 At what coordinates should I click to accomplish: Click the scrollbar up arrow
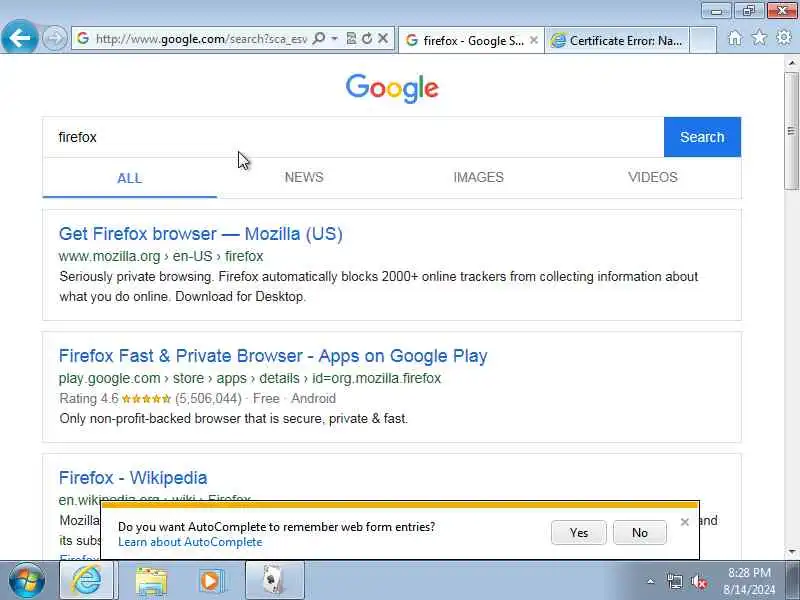pyautogui.click(x=792, y=63)
